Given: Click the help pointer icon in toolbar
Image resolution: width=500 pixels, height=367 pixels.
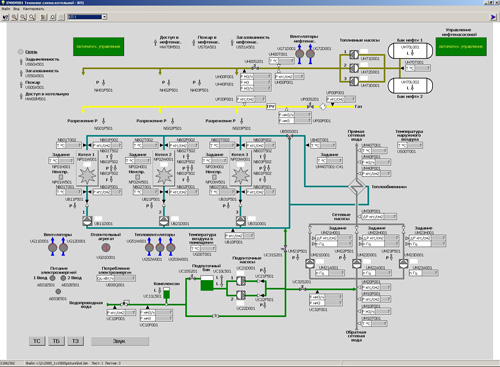Looking at the screenshot, I should click(6, 17).
